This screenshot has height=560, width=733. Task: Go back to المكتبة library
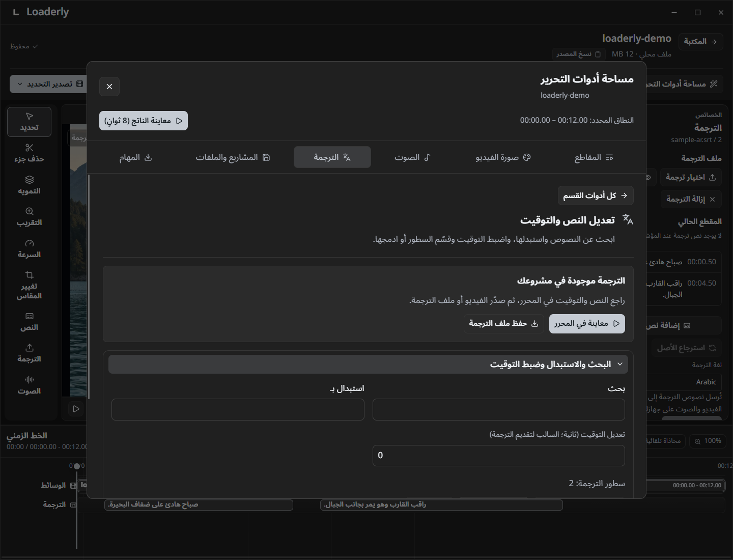click(700, 41)
